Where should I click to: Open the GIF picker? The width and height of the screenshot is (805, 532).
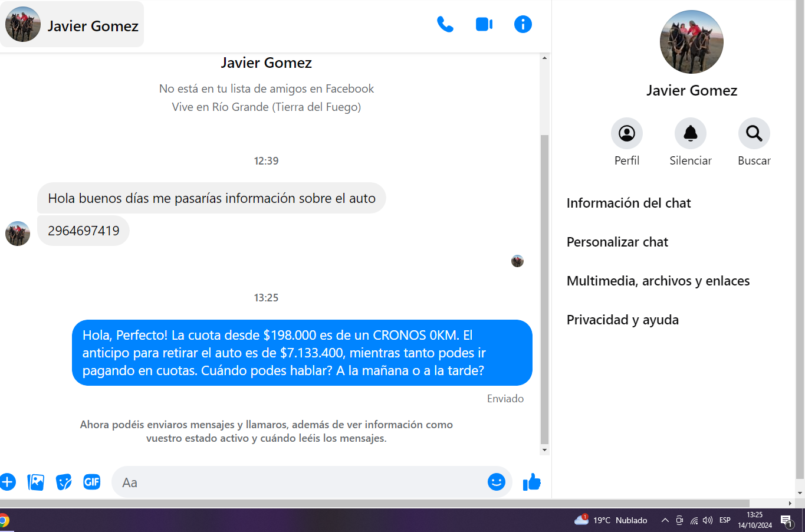coord(91,482)
